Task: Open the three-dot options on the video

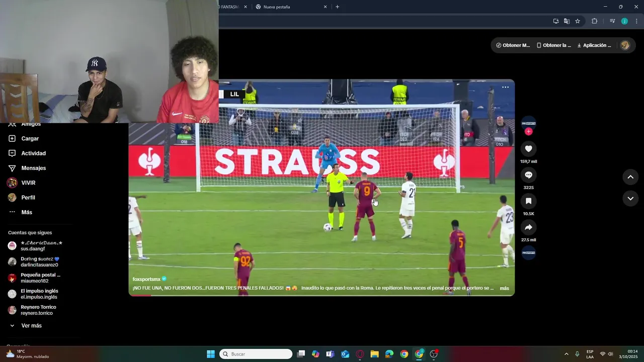Action: click(x=505, y=87)
